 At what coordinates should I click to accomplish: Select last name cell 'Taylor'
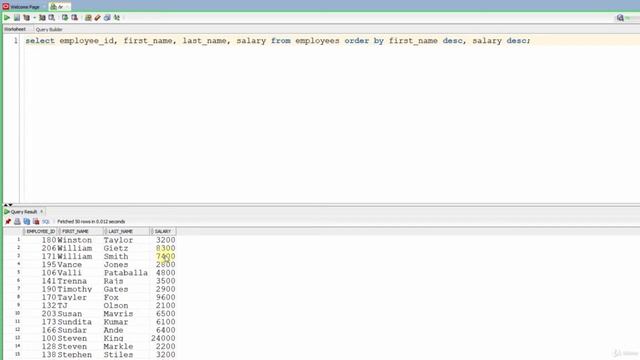[x=118, y=240]
